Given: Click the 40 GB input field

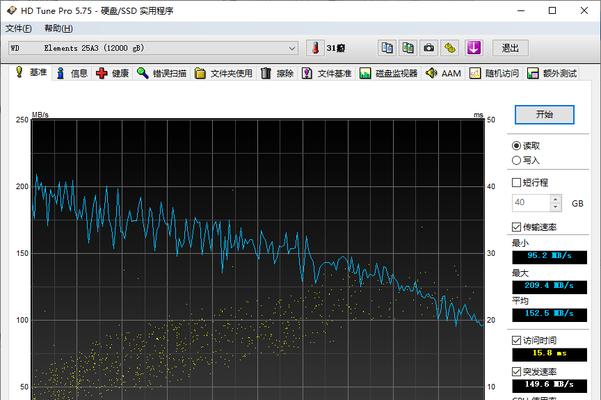Looking at the screenshot, I should pyautogui.click(x=531, y=203).
